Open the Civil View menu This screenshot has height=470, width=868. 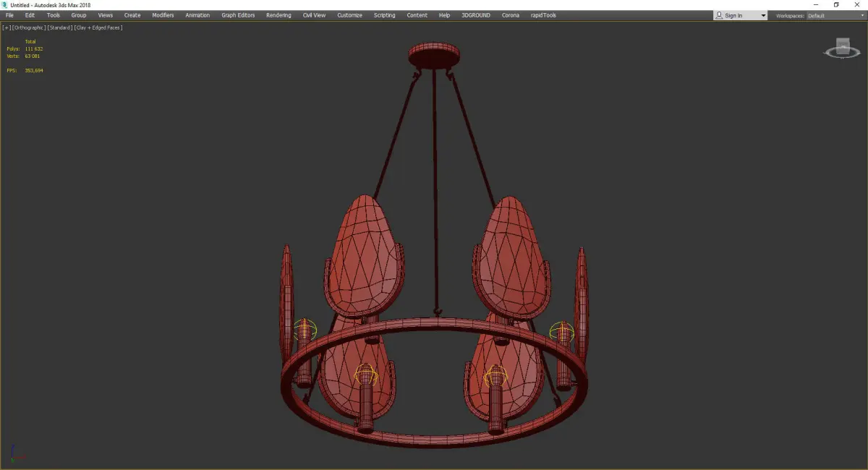pyautogui.click(x=314, y=15)
